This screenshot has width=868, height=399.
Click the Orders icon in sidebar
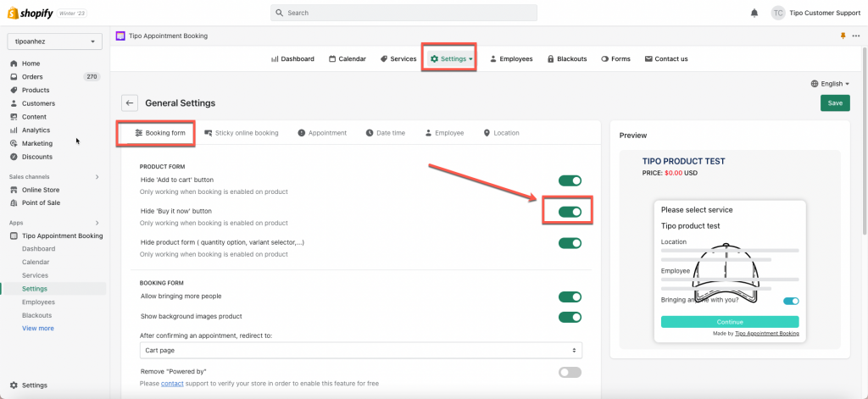pos(14,77)
